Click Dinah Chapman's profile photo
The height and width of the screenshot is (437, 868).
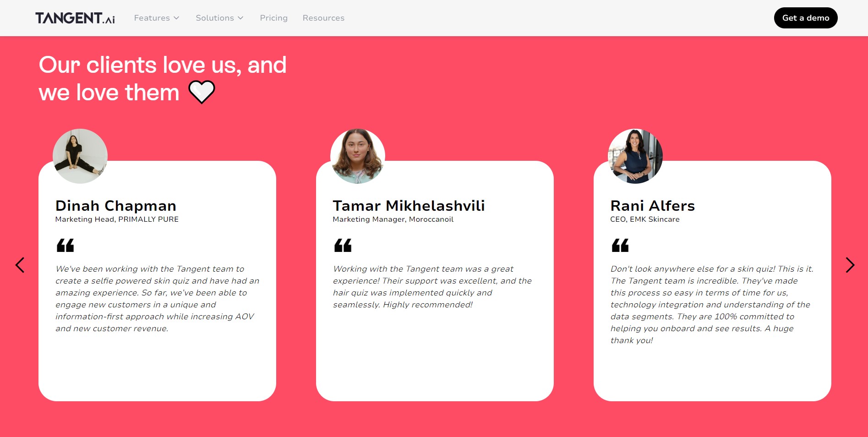coord(80,156)
